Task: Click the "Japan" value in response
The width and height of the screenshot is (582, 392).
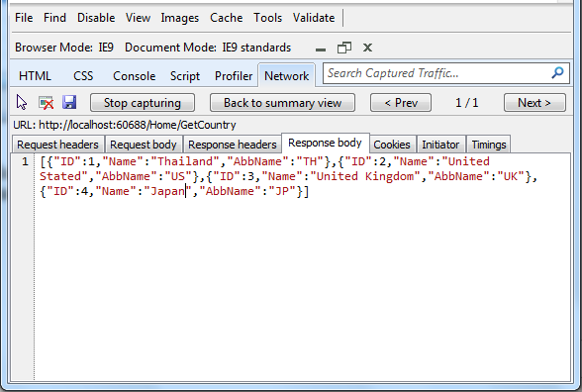Action: click(167, 192)
